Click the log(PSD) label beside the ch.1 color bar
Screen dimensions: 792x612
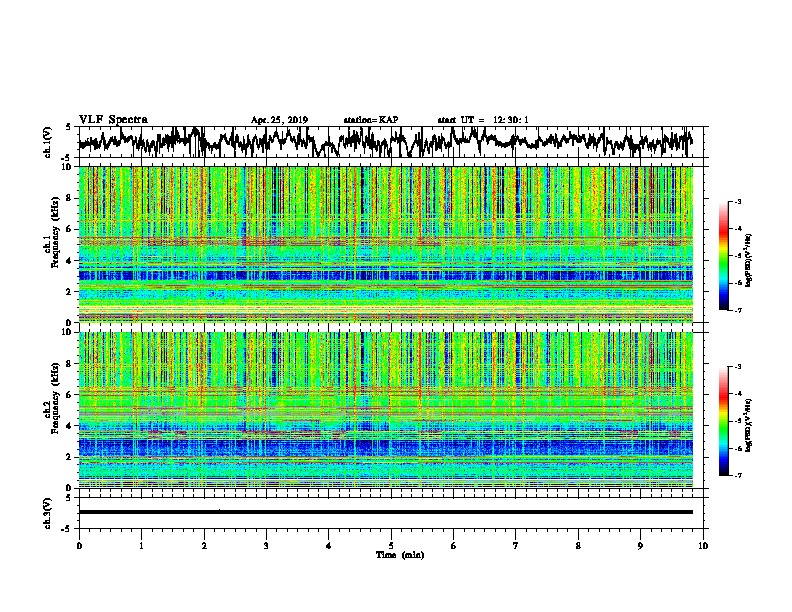point(749,261)
